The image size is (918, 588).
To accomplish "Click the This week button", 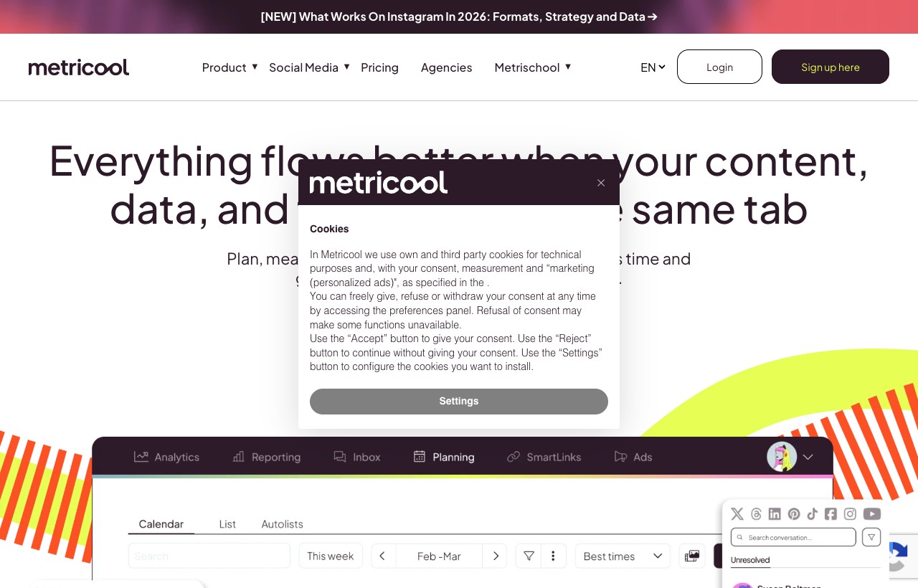I will coord(331,556).
